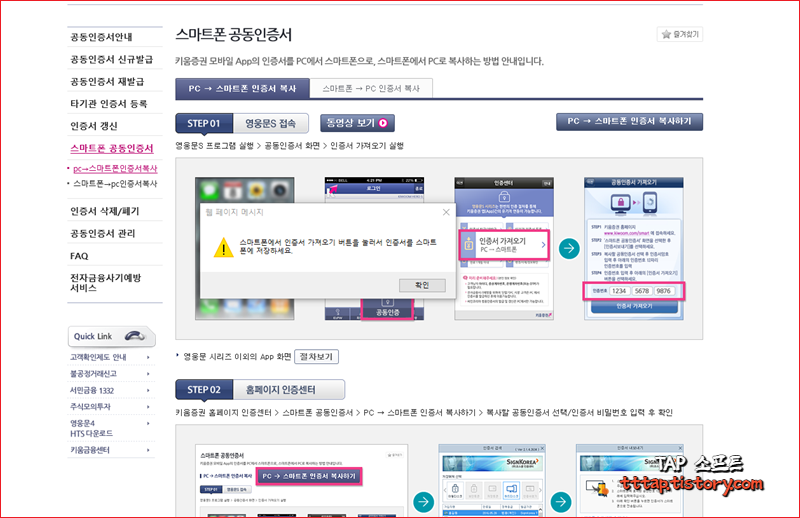The image size is (800, 518).
Task: Click the SignKorea 인증서 선택 window thumbnail
Action: 492,480
